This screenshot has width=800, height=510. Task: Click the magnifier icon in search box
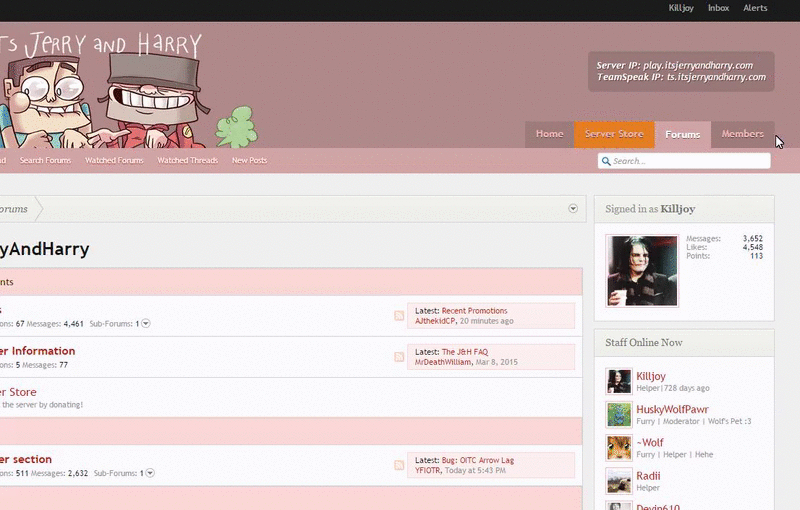click(606, 161)
